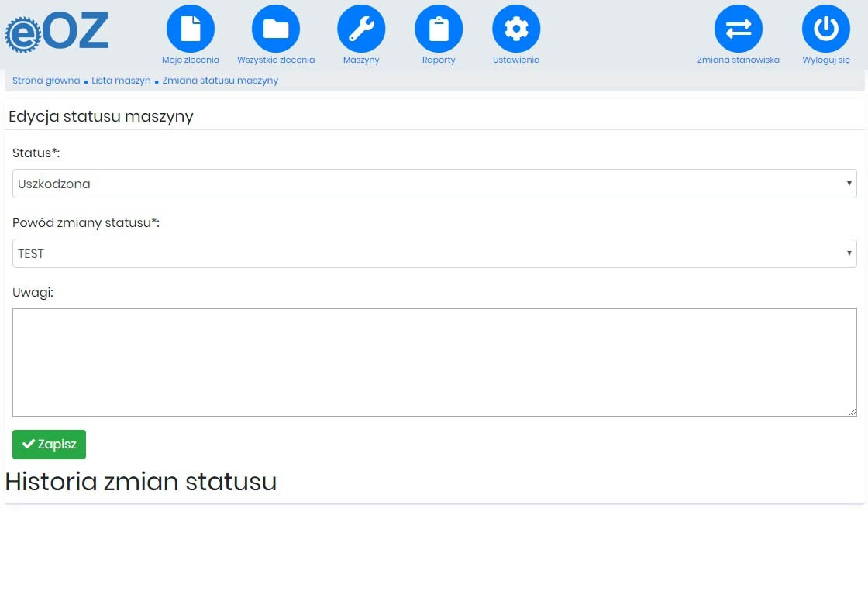Open Wszystkie zlecenia folder icon

(276, 29)
